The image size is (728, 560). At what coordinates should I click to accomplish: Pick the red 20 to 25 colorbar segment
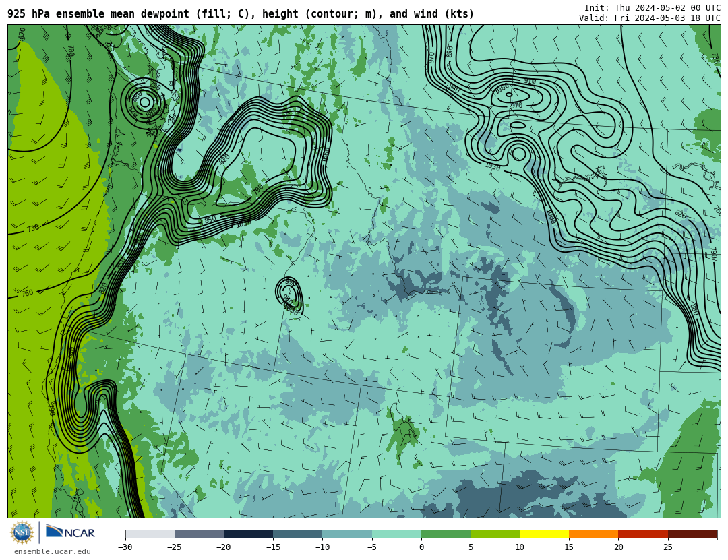(643, 534)
